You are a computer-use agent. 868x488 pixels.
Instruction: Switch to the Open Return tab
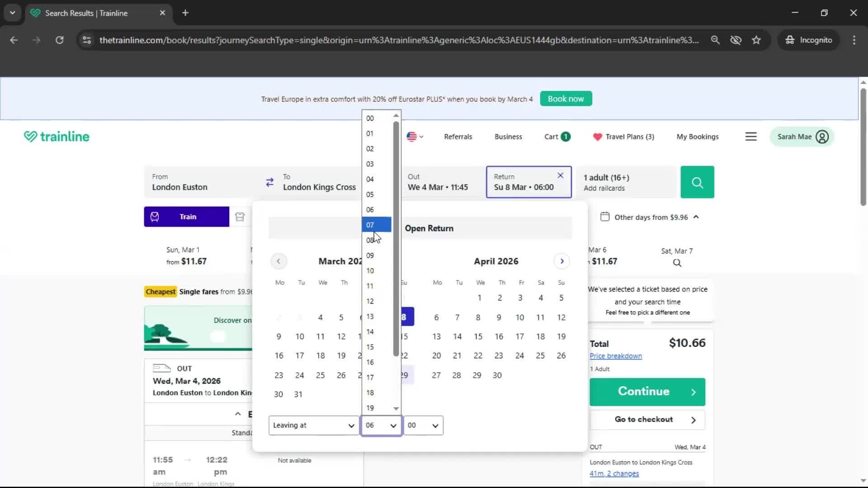[429, 228]
